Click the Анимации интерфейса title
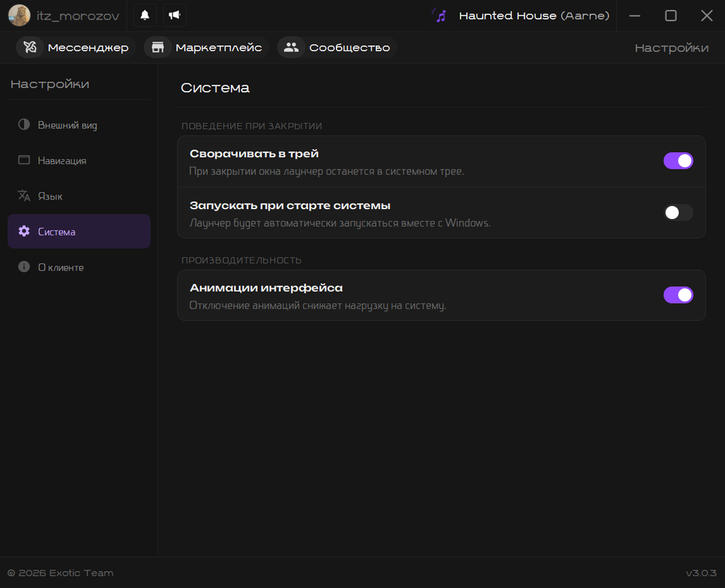725x588 pixels. [x=266, y=288]
